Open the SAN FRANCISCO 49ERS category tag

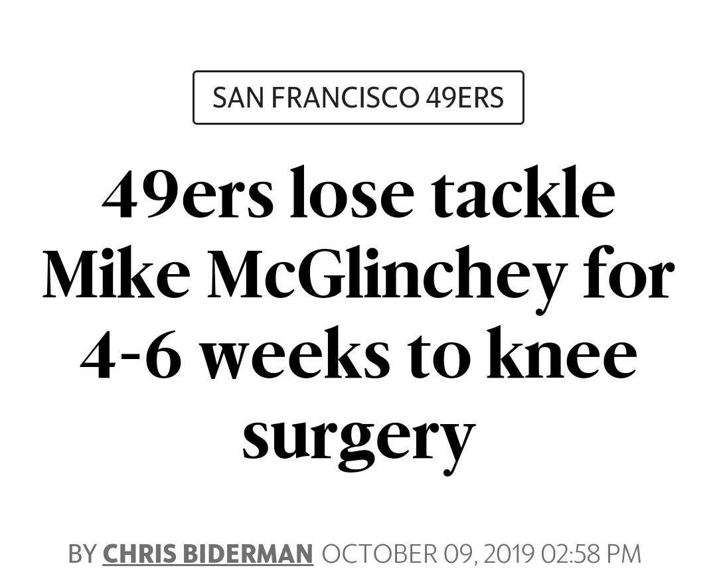click(358, 98)
